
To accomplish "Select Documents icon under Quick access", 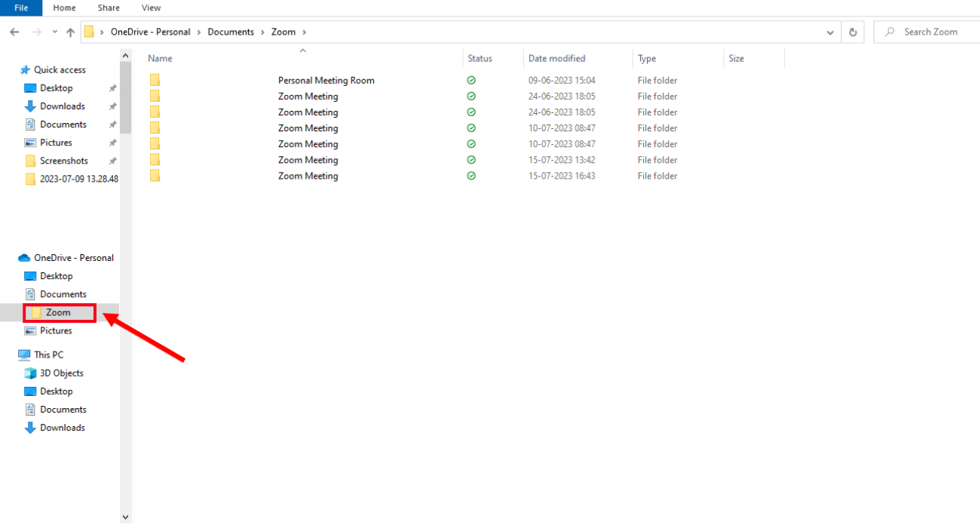I will 30,124.
